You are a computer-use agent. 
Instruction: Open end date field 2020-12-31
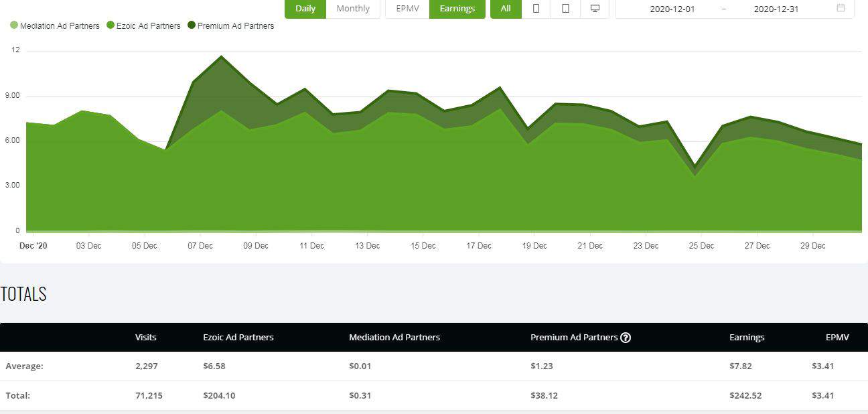(776, 9)
